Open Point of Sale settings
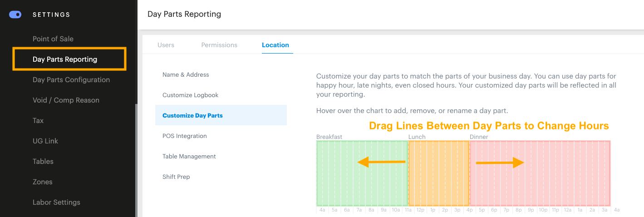 pos(53,39)
